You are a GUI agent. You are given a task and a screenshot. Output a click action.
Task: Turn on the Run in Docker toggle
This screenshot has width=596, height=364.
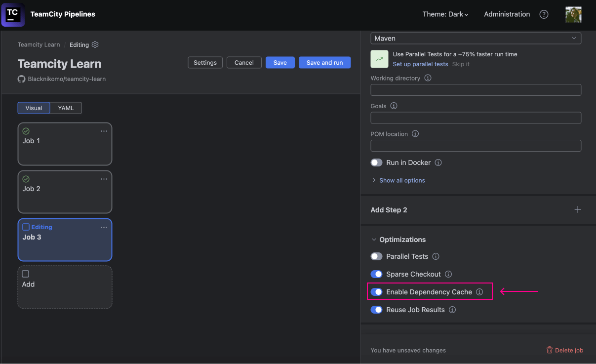tap(376, 162)
